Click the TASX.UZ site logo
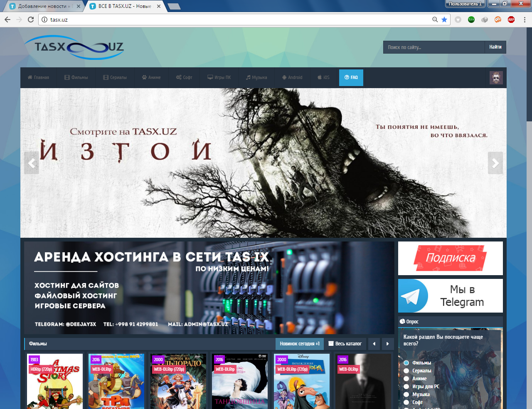Viewport: 532px width, 409px height. [74, 47]
